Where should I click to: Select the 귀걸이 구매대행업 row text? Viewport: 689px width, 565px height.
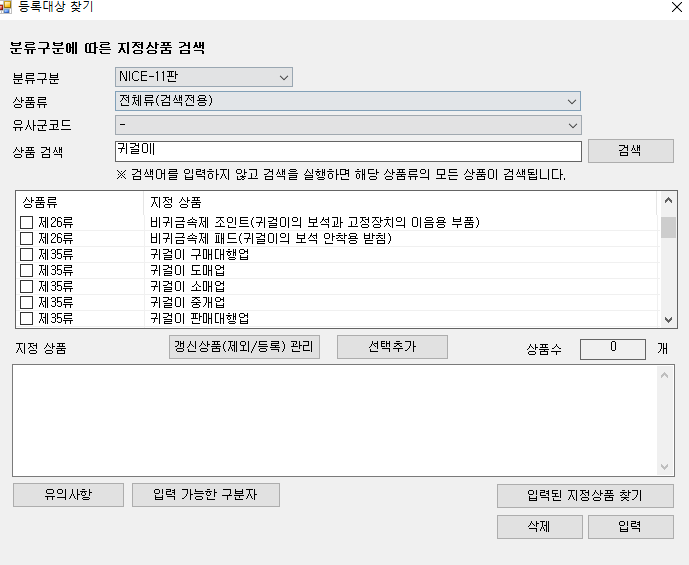[x=199, y=254]
